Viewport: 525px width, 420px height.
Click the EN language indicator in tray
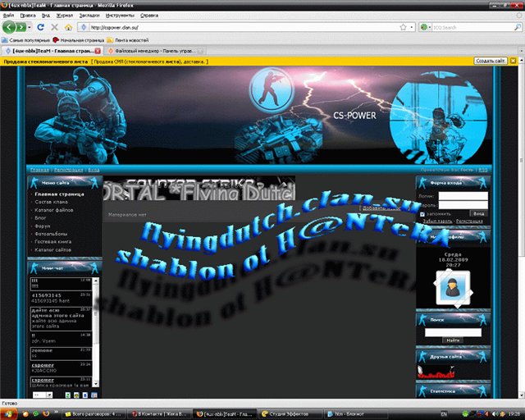[444, 414]
